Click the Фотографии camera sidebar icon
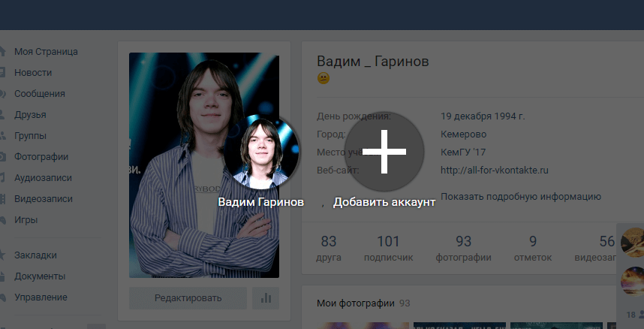This screenshot has height=329, width=644. pos(2,156)
